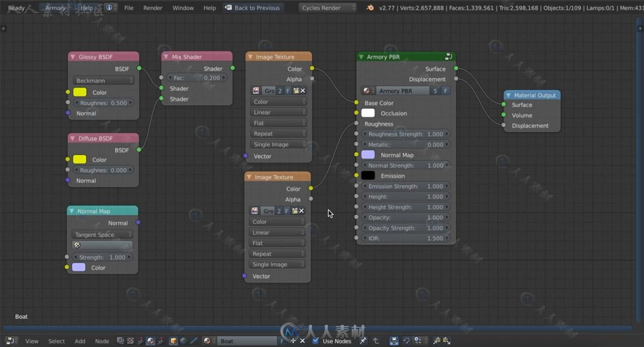
Task: Open the File menu
Action: [129, 8]
